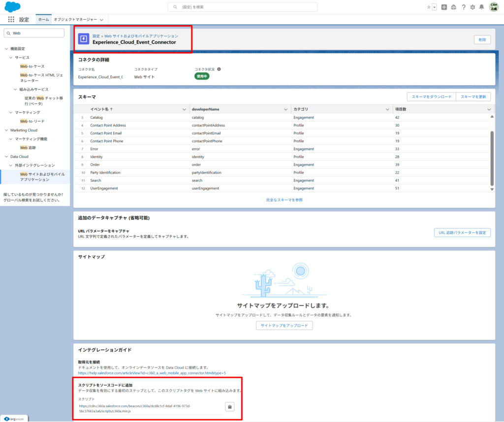Collapse the 組み込みサービス tree node
The height and width of the screenshot is (422, 504).
click(15, 90)
